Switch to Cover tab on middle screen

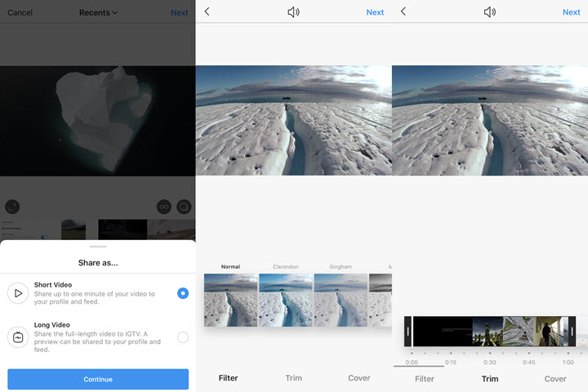[x=359, y=378]
